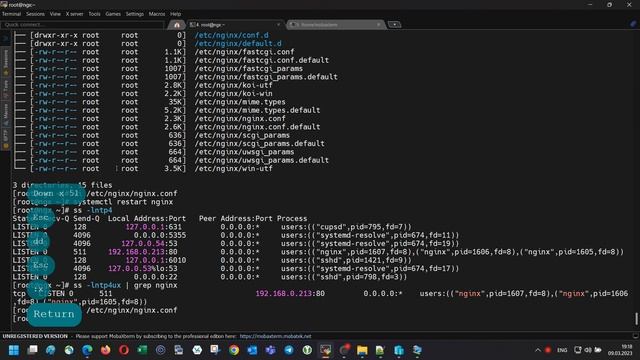Viewport: 640px width, 360px height.
Task: Open the View menu
Action: 55,14
